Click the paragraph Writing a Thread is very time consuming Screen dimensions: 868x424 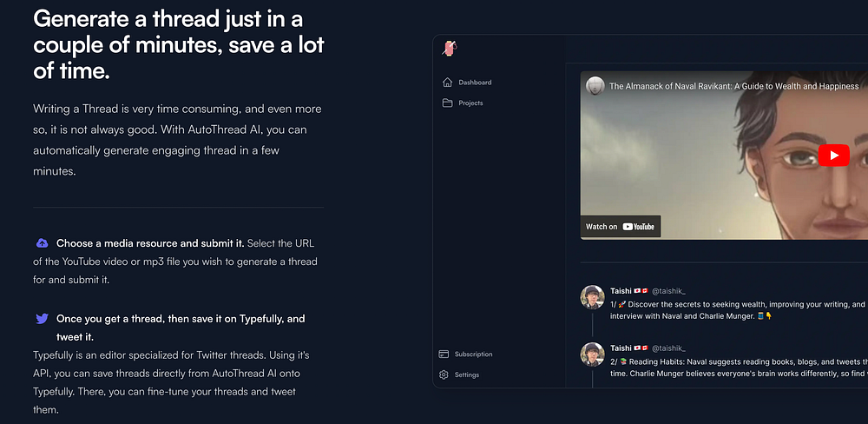tap(177, 140)
